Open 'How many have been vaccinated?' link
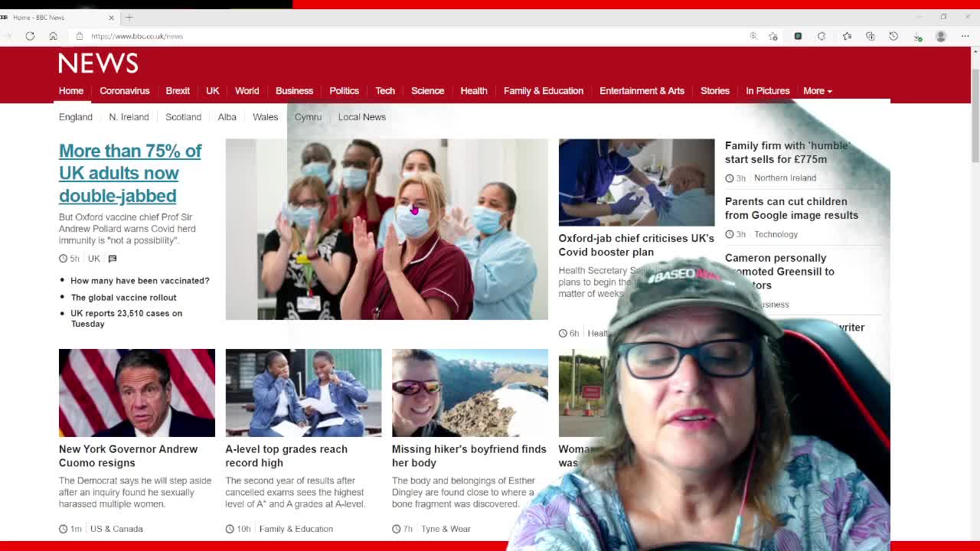 point(139,281)
